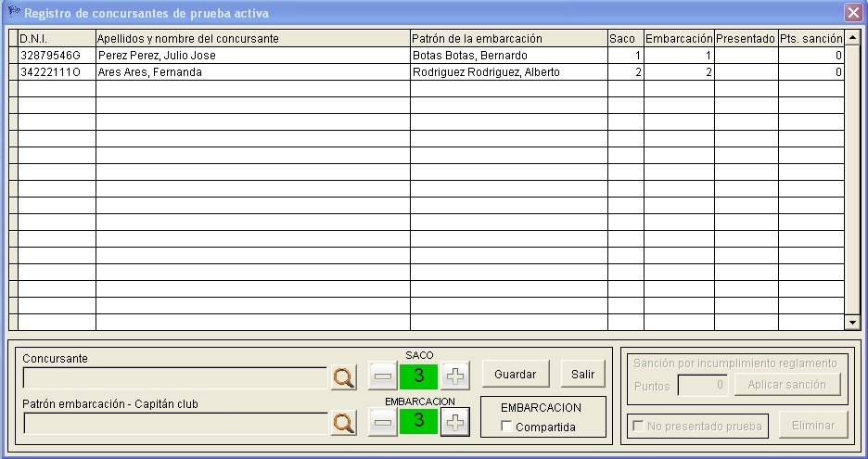
Task: Decrease the EMBARCACION number with minus button
Action: pos(383,422)
